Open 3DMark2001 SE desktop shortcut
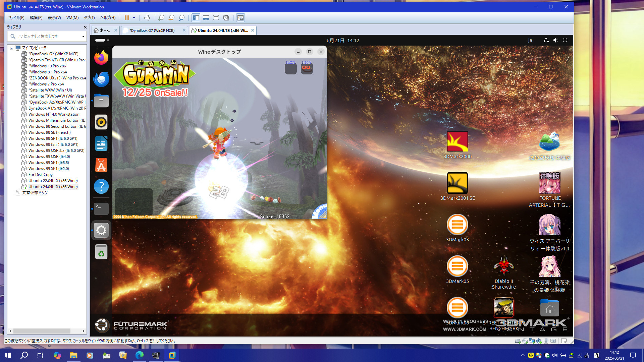The width and height of the screenshot is (644, 362). click(x=457, y=187)
